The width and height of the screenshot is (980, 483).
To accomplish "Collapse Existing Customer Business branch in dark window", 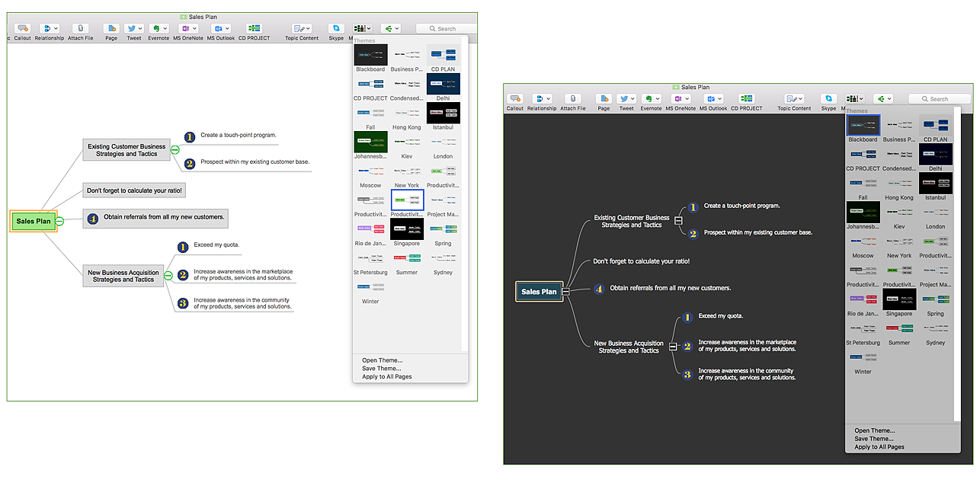I will pyautogui.click(x=678, y=221).
